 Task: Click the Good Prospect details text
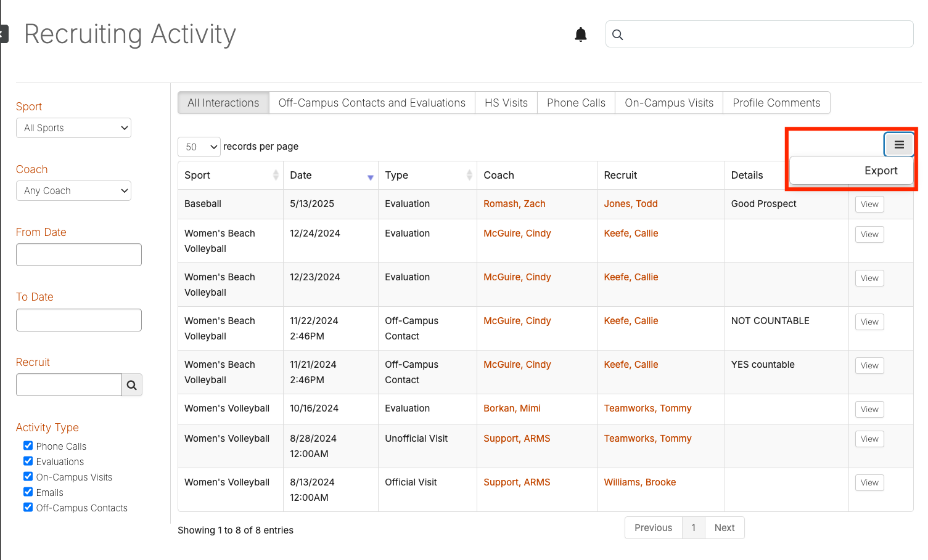(x=763, y=204)
